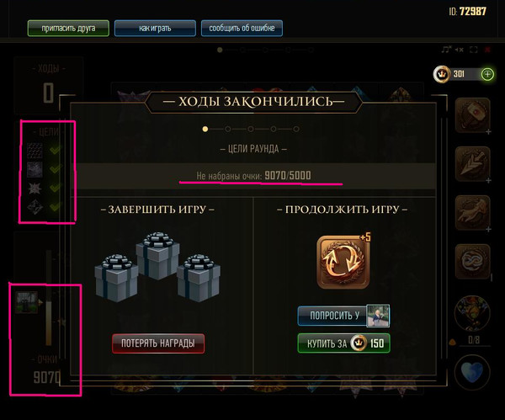The height and width of the screenshot is (420, 505).
Task: Click the blue heart lives icon
Action: pos(472,372)
